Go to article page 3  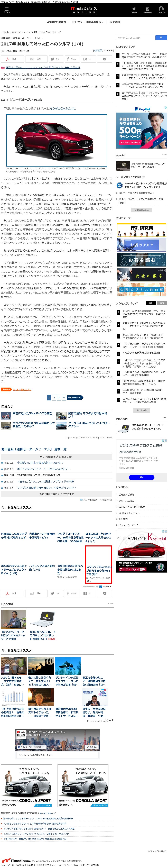59,398
